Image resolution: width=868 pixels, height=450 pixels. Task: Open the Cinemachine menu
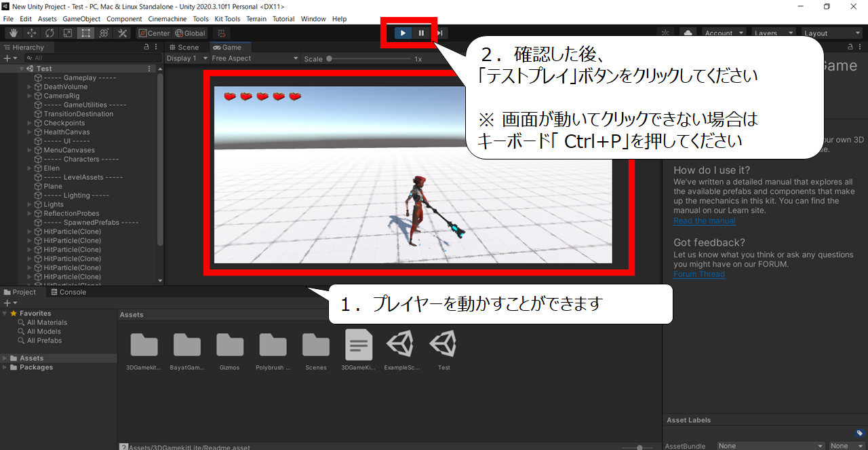[x=167, y=19]
